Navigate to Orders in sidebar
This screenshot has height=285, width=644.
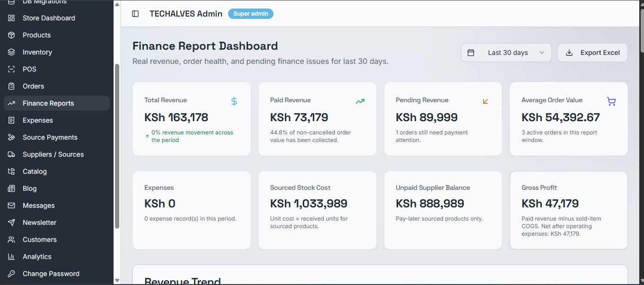(x=57, y=86)
